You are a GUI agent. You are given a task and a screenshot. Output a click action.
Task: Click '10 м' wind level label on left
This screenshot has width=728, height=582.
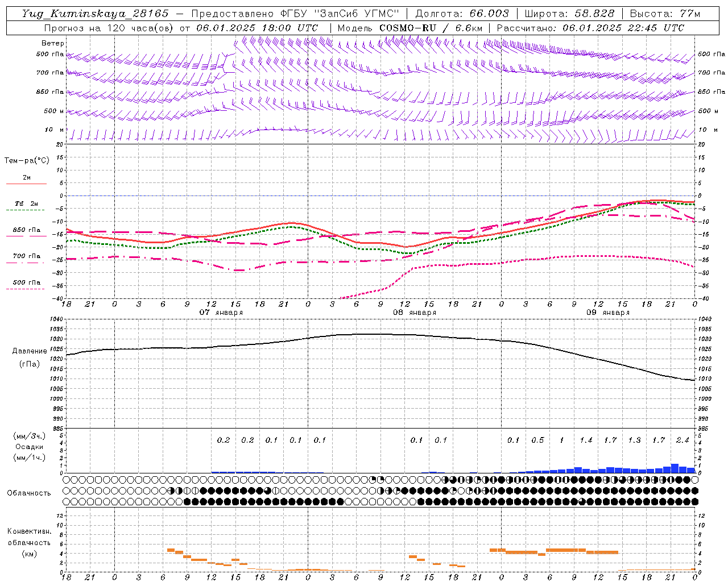pyautogui.click(x=54, y=130)
